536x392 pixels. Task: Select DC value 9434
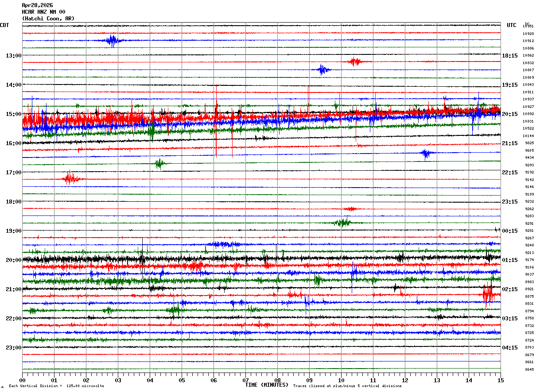(x=529, y=158)
